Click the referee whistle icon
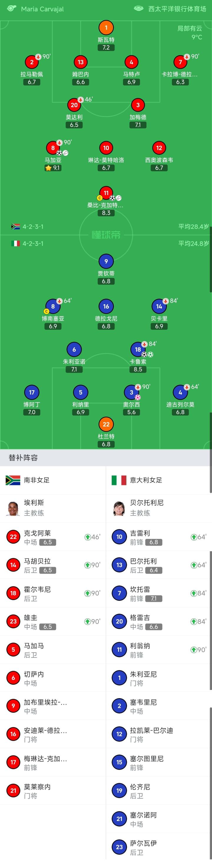212x868 pixels. click(12, 9)
